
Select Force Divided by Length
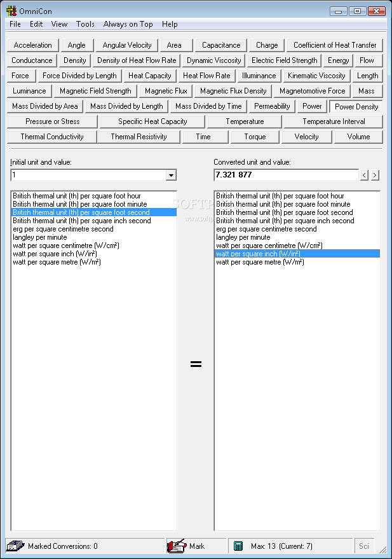pos(79,76)
